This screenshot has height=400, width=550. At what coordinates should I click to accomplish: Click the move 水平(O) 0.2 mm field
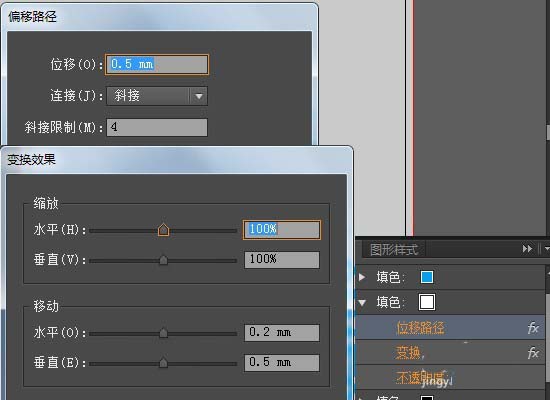click(x=282, y=333)
